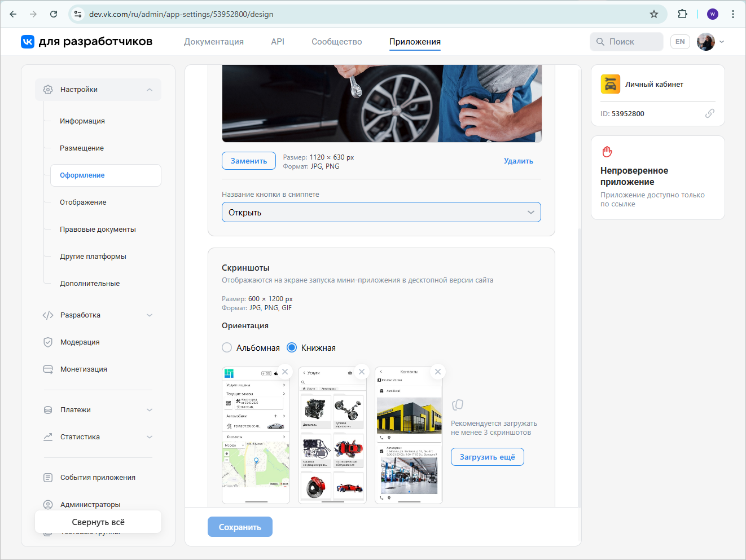The height and width of the screenshot is (560, 746).
Task: Collapse the Настройки section chevron
Action: point(149,89)
